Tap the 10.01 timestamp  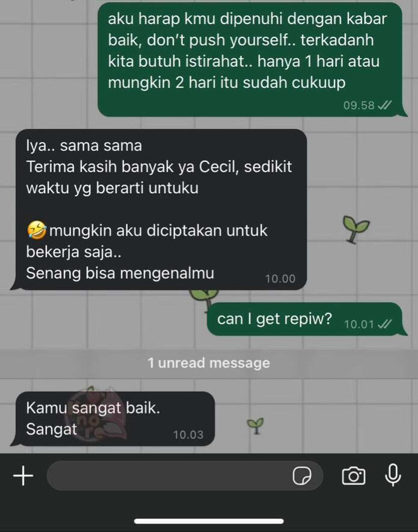[359, 325]
